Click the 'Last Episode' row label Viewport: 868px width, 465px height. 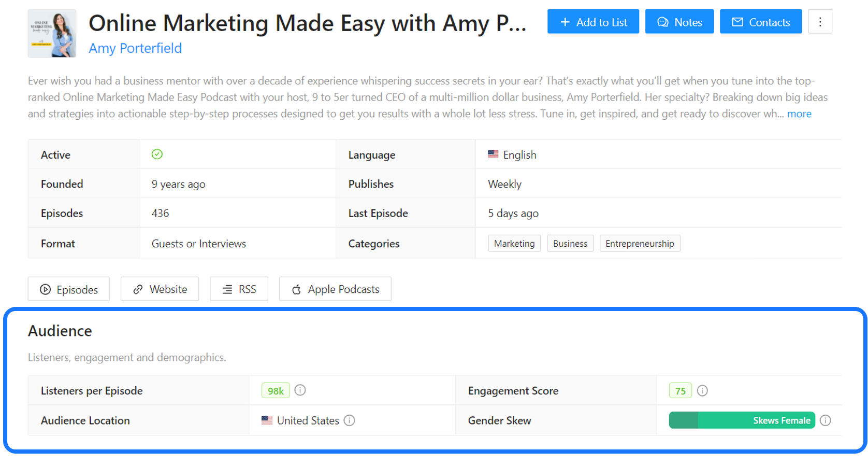(x=378, y=213)
